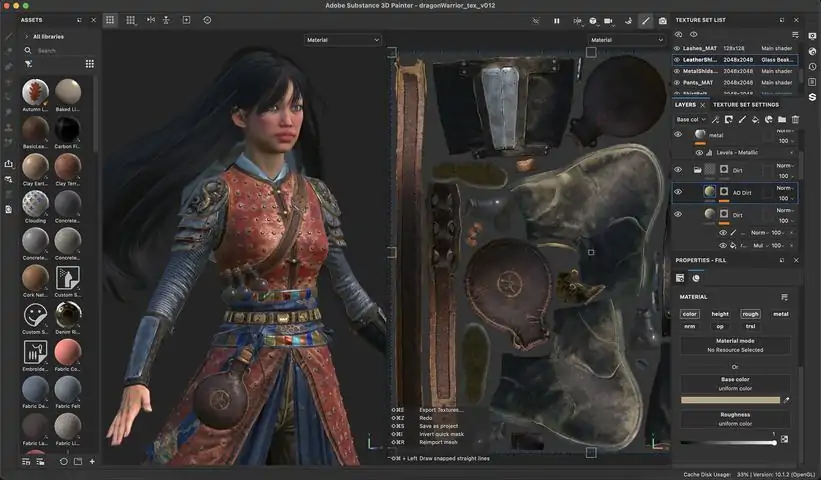The image size is (821, 480).
Task: Open the grid viewport options icon with arrow
Action: click(x=130, y=20)
